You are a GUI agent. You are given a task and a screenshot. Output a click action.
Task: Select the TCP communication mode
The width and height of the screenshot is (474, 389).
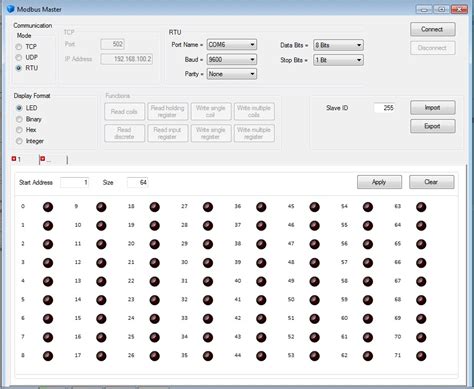[19, 47]
